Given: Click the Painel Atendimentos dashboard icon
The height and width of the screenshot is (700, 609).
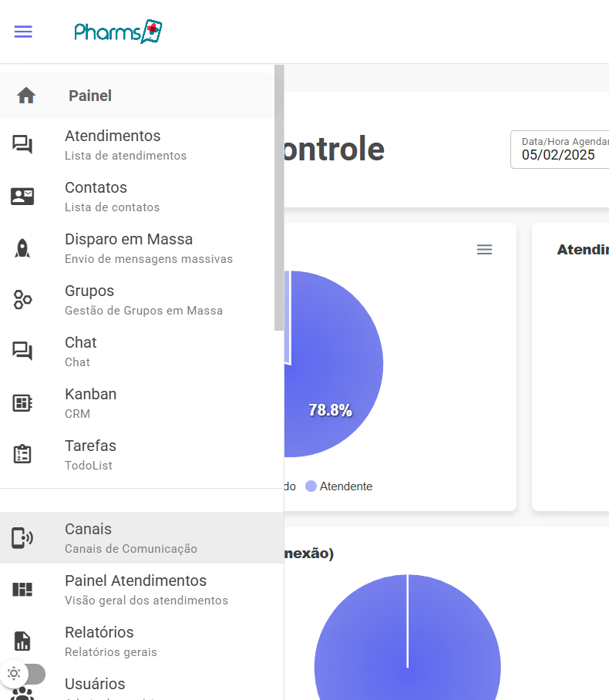Looking at the screenshot, I should 22,590.
